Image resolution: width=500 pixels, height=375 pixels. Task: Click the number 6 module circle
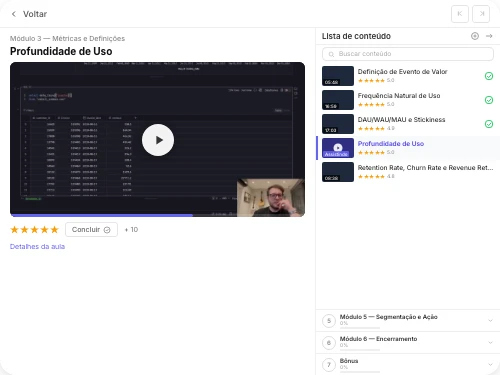(x=329, y=343)
